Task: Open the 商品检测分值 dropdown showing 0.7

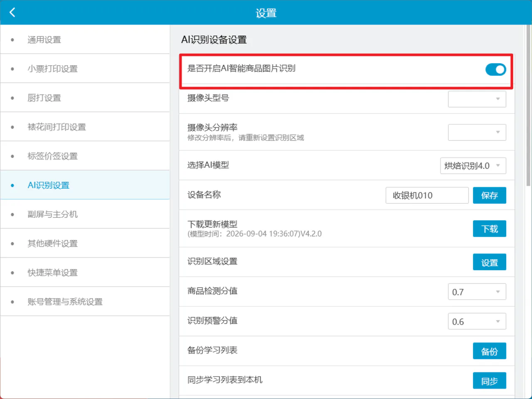Action: point(477,292)
